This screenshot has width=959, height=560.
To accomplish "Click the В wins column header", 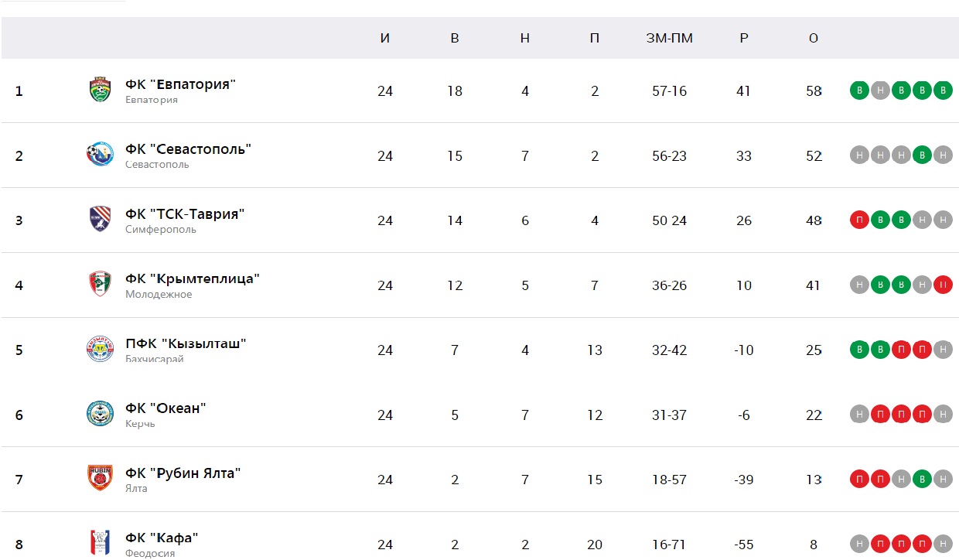I will click(x=455, y=39).
